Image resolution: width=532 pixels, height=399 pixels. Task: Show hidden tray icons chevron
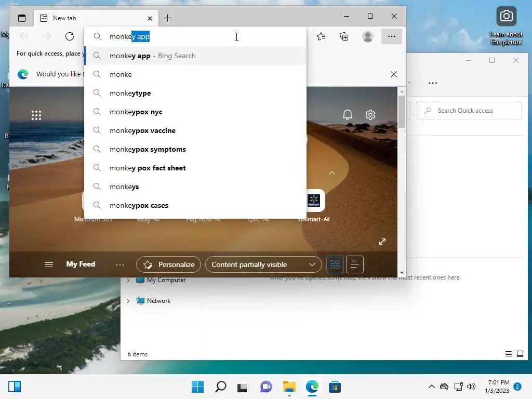click(x=432, y=387)
